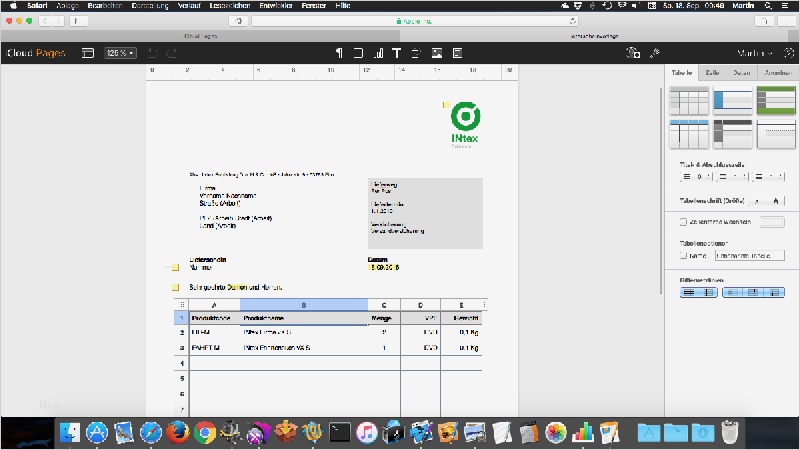The image size is (800, 450).
Task: Open the Trash in the Dock
Action: point(730,433)
